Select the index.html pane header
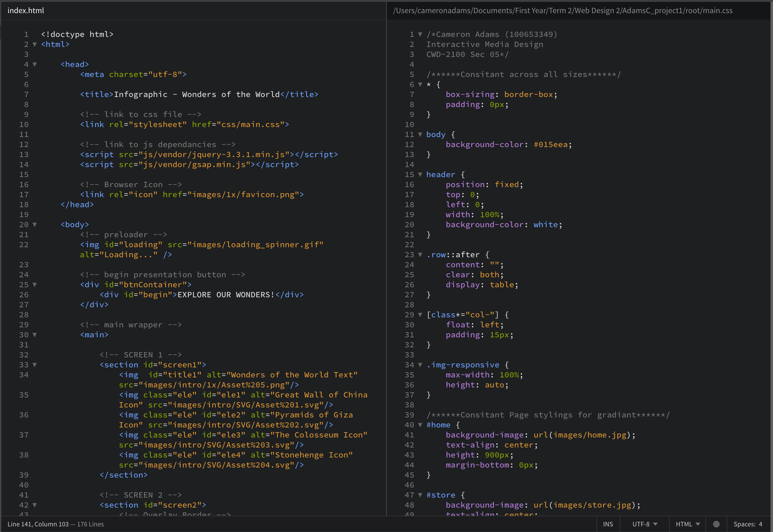Image resolution: width=773 pixels, height=532 pixels. point(26,11)
